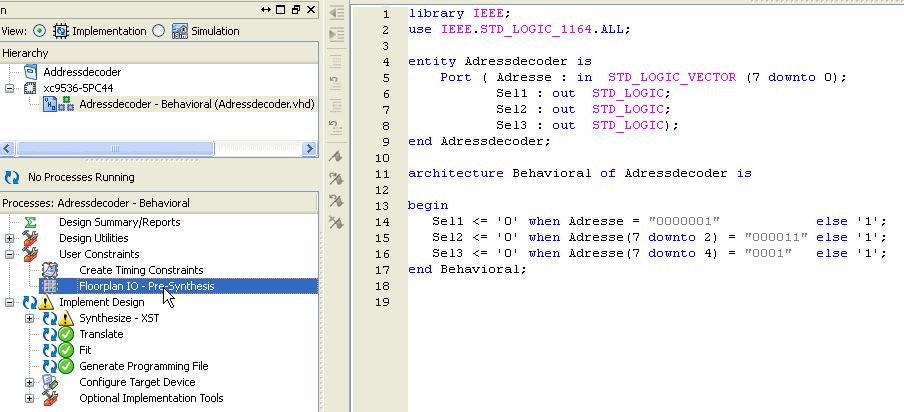This screenshot has height=412, width=904.
Task: Expand the Configure Target Device node
Action: coord(29,382)
